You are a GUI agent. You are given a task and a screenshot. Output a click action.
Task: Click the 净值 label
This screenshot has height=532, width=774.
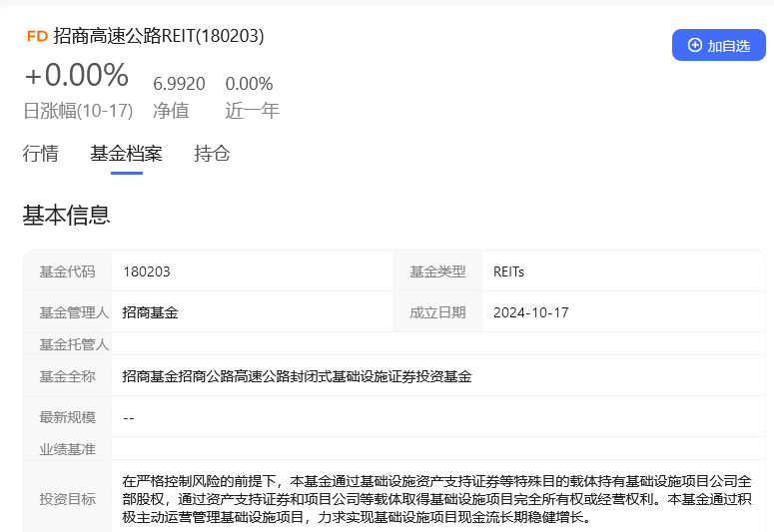click(171, 111)
